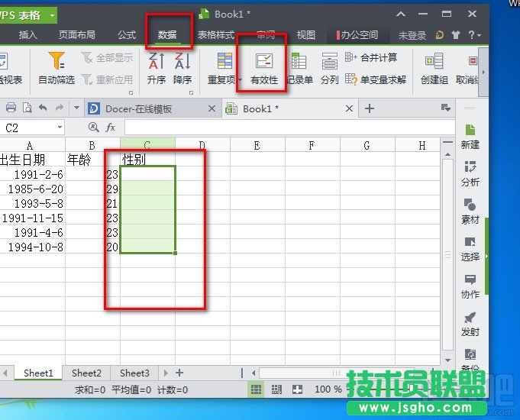Open the 视图 ribbon tab
Image resolution: width=520 pixels, height=420 pixels.
(x=305, y=35)
